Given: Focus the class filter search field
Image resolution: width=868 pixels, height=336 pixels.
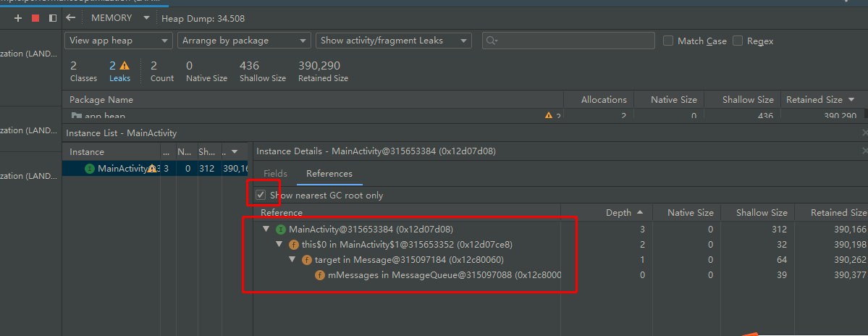Looking at the screenshot, I should click(x=568, y=41).
